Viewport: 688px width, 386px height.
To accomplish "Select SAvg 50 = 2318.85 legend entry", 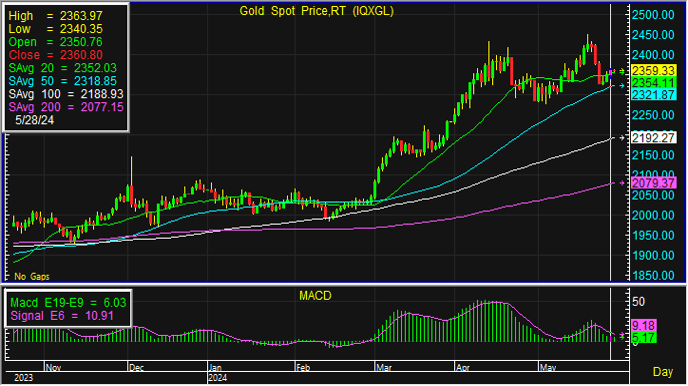I will [x=63, y=81].
